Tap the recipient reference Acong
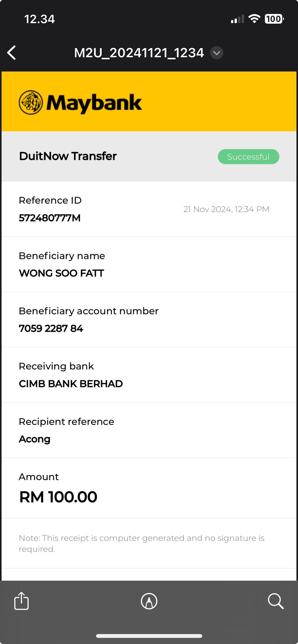The height and width of the screenshot is (644, 298). point(35,439)
